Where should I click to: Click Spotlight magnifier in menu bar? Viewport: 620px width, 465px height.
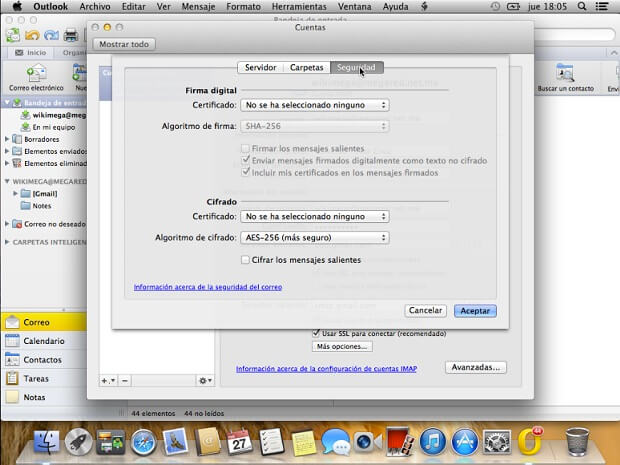tap(581, 6)
